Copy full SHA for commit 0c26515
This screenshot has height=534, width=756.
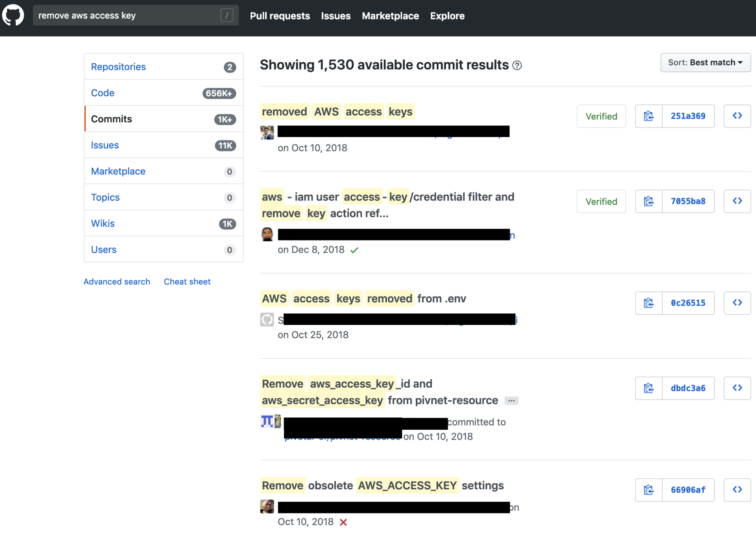click(649, 303)
